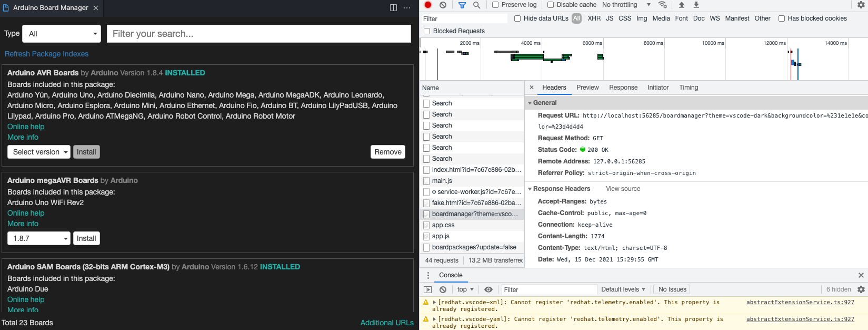Close the Console drawer
This screenshot has width=868, height=330.
click(x=861, y=275)
